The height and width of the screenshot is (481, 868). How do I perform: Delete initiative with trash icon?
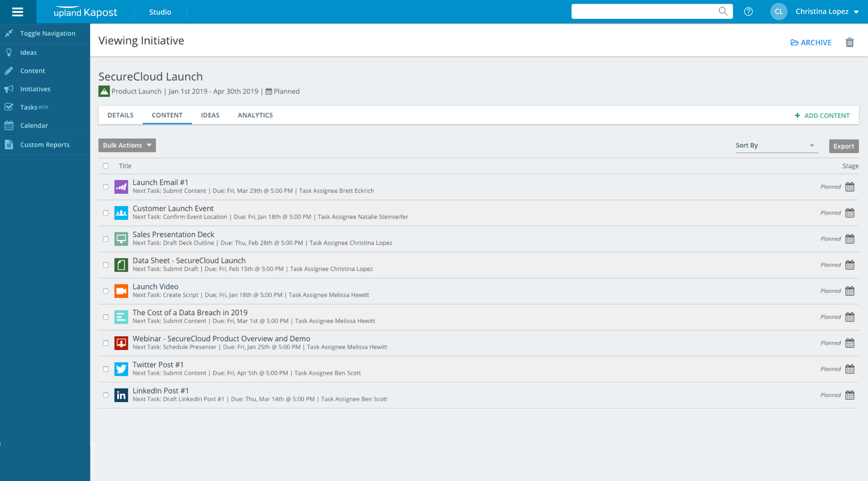click(849, 42)
